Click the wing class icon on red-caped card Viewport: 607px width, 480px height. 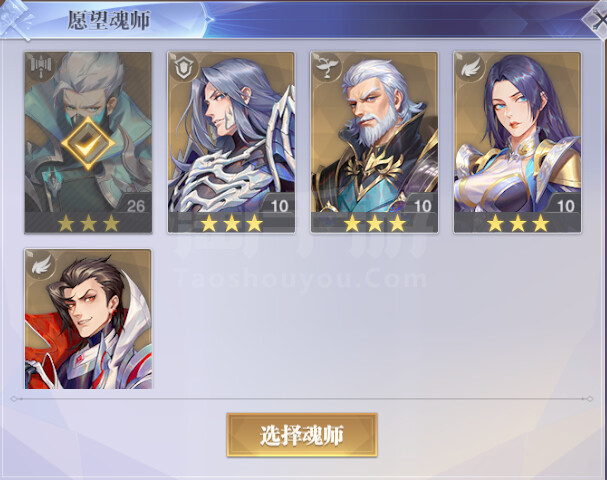(x=40, y=265)
